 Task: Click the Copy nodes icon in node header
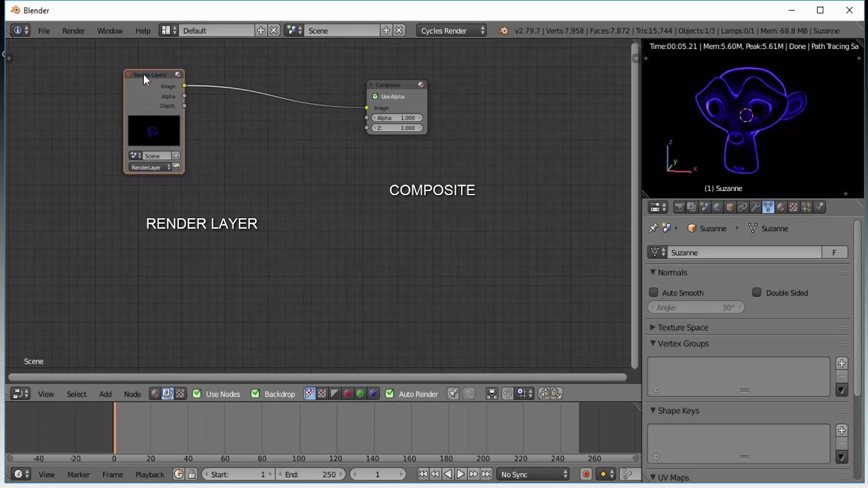[545, 394]
